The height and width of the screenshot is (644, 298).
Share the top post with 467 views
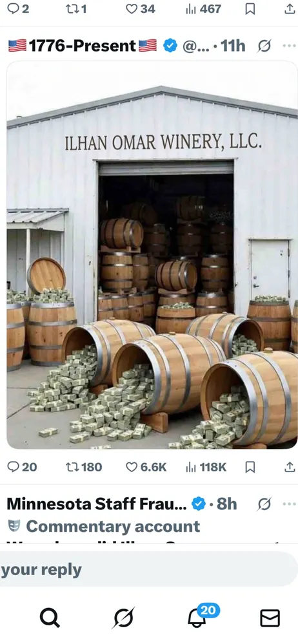[x=290, y=8]
